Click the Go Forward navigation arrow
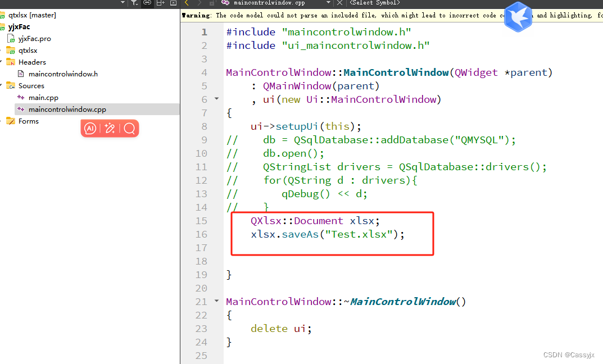The image size is (603, 364). [x=199, y=3]
